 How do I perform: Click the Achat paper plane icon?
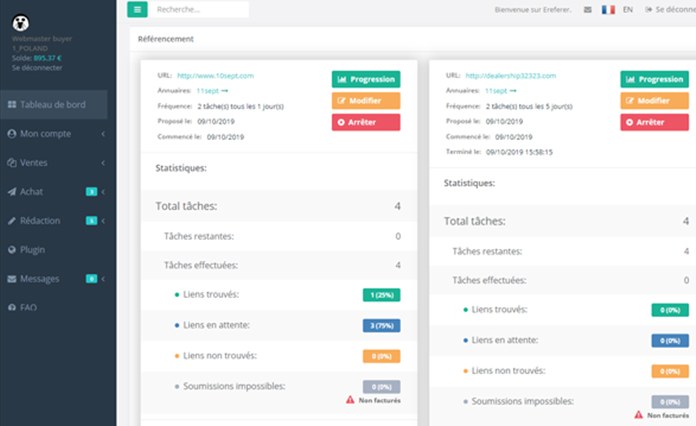[12, 192]
